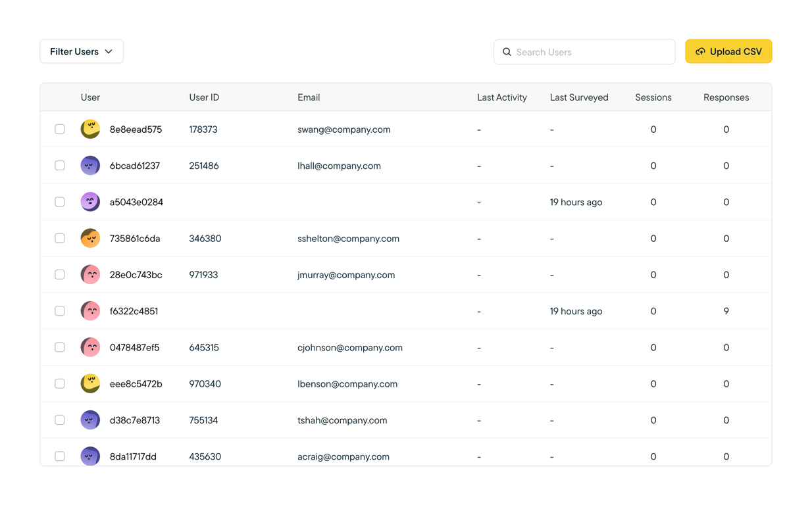Select checkbox for user a5043e0284

pos(60,202)
